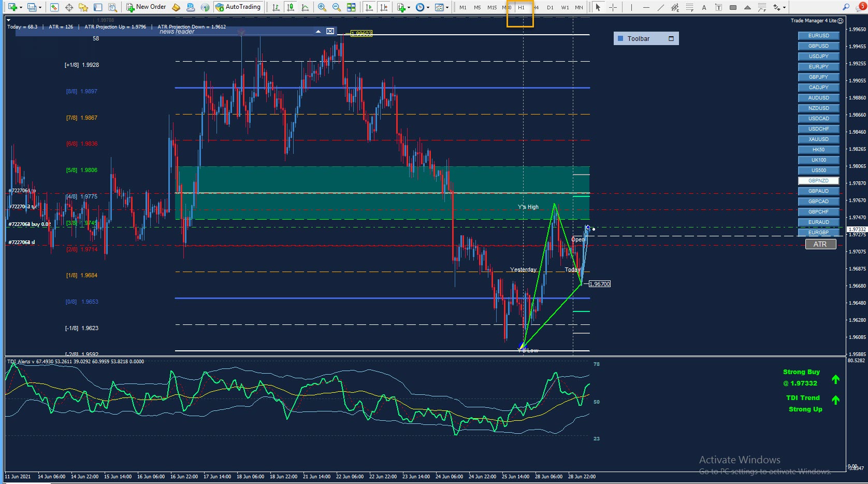Image resolution: width=868 pixels, height=484 pixels.
Task: Toggle the on-chart Toolbar panel box
Action: pyautogui.click(x=671, y=38)
